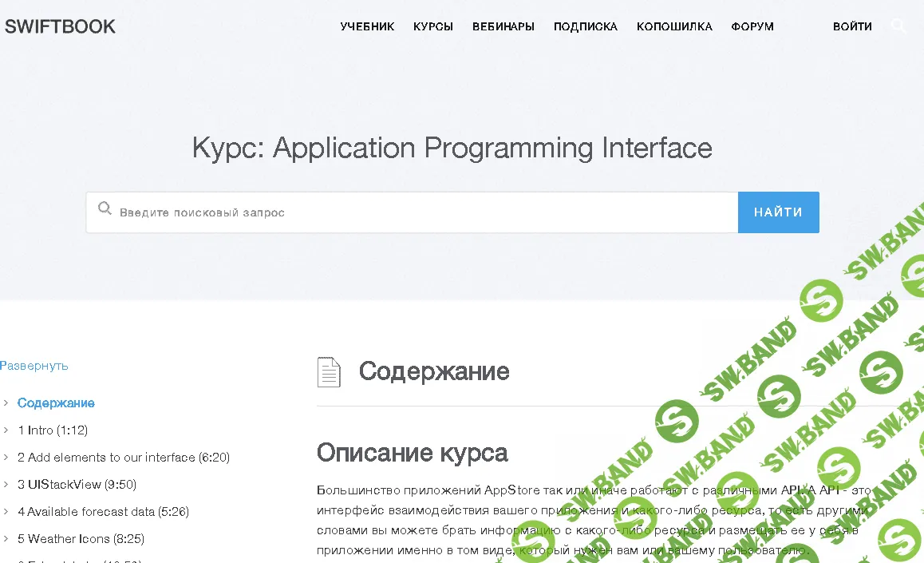This screenshot has height=563, width=924.
Task: Switch to ВЕБИНАРЫ
Action: (503, 26)
